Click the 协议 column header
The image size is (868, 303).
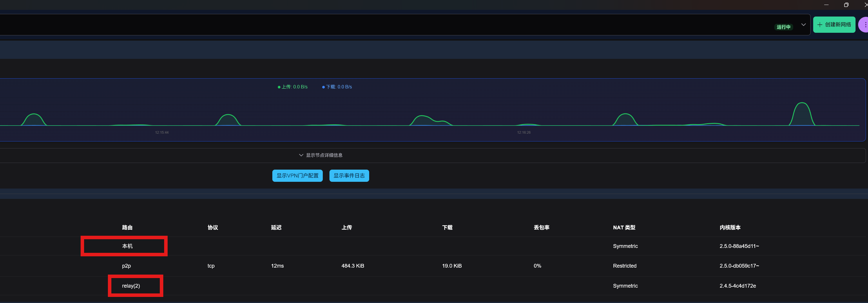(x=213, y=228)
